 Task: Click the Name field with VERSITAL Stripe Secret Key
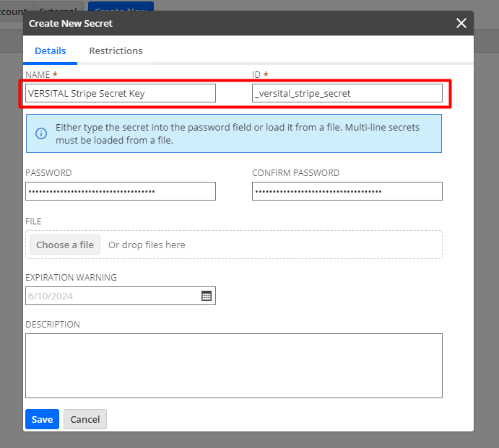coord(121,93)
